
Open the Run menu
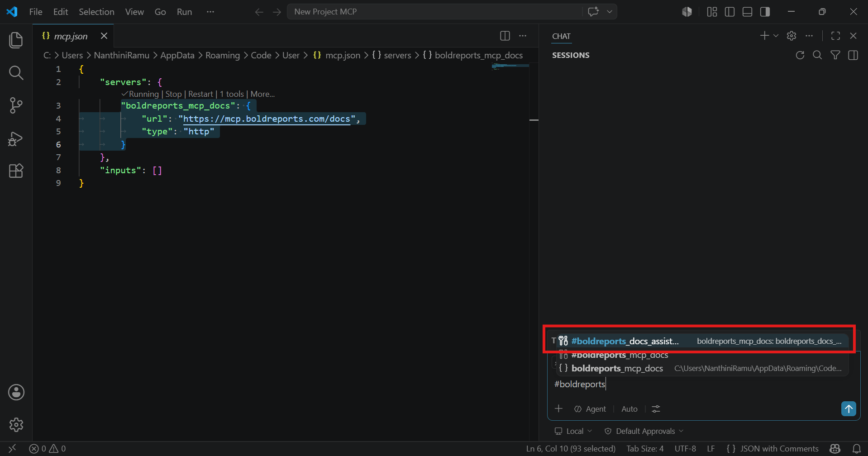184,12
